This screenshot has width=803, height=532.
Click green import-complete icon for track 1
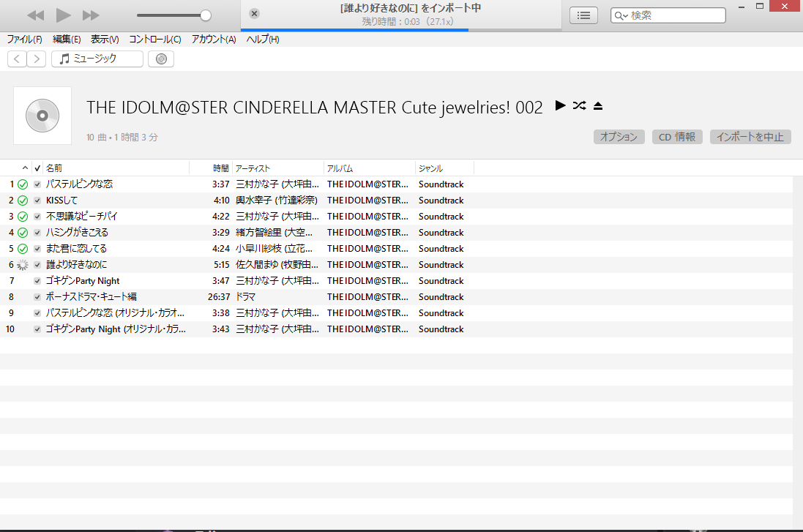23,184
